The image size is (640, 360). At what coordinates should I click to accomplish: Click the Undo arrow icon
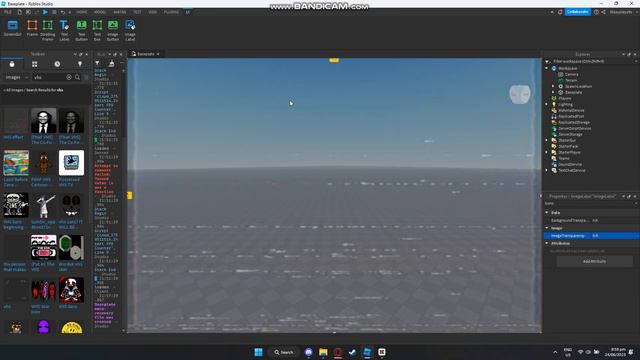[x=63, y=12]
